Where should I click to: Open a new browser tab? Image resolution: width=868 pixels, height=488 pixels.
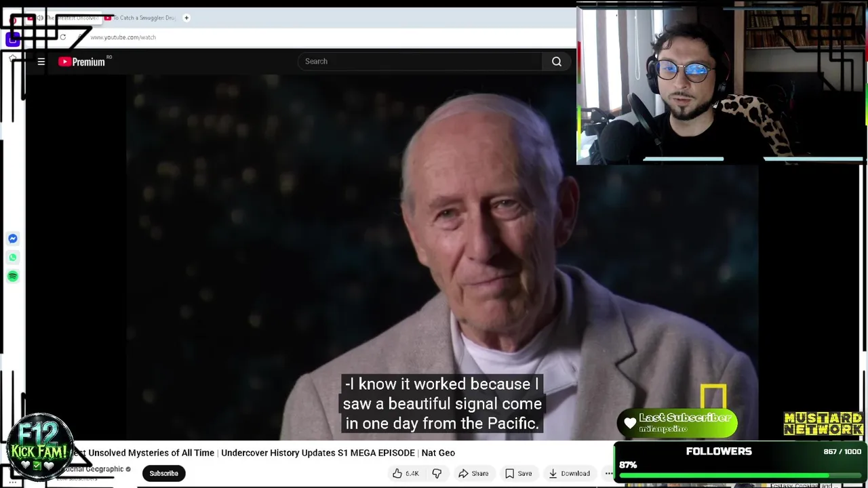pos(186,18)
